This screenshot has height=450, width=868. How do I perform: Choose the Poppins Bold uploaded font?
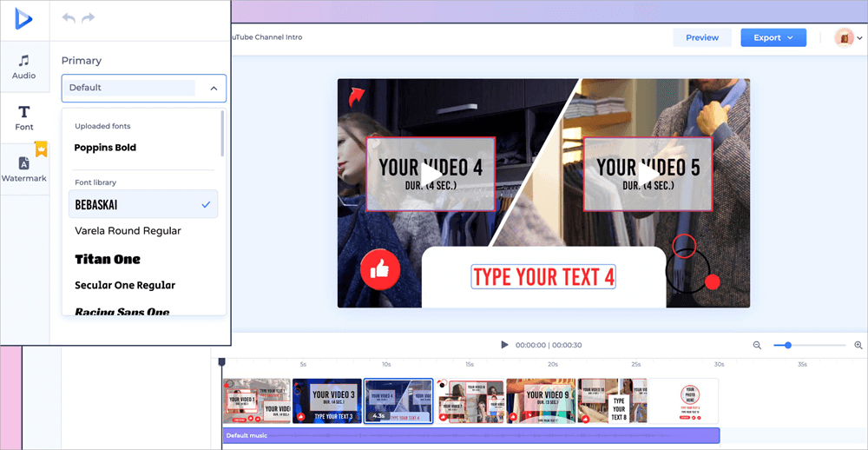pos(105,148)
